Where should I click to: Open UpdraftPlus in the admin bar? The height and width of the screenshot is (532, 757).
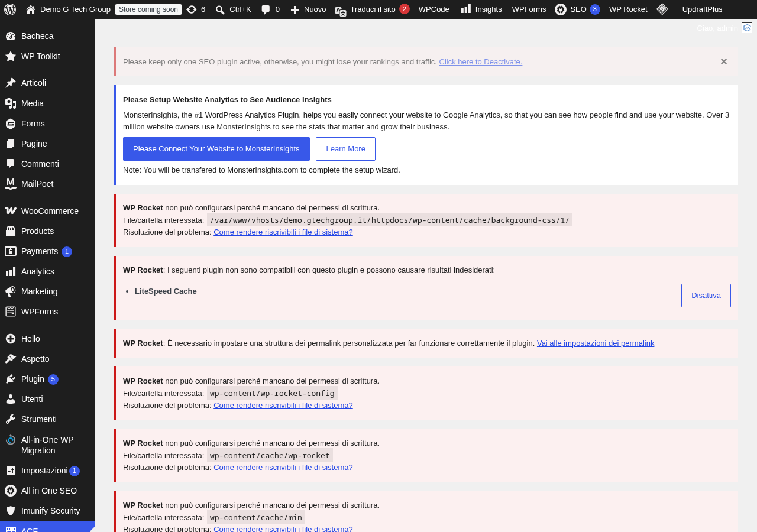click(702, 9)
